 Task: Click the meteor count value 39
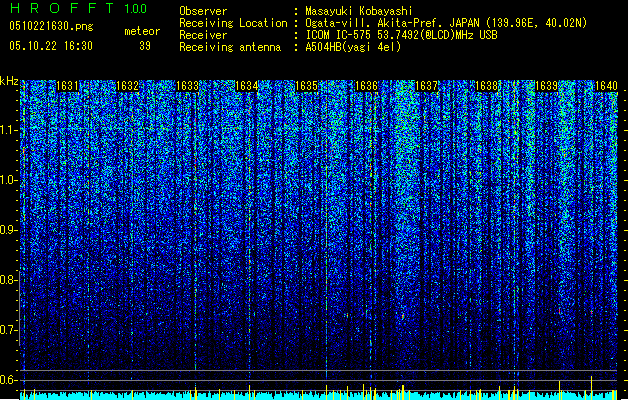click(x=145, y=46)
